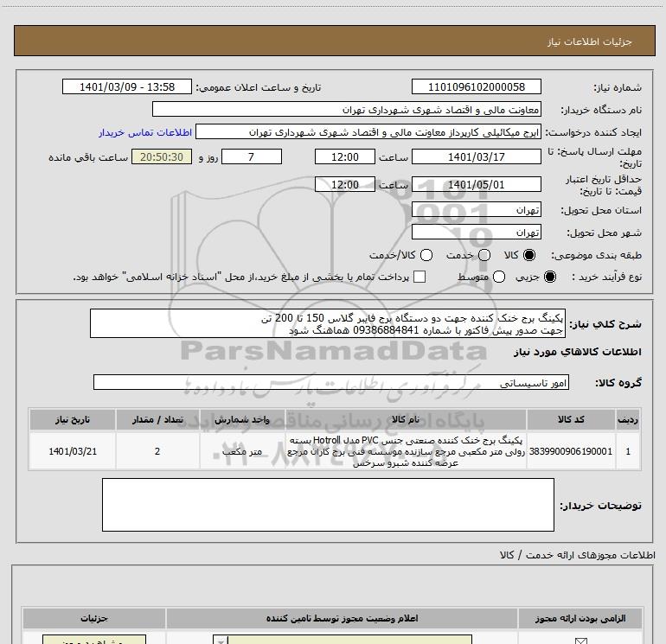Click header الزامی بودن ارائه مجوز

click(x=580, y=618)
